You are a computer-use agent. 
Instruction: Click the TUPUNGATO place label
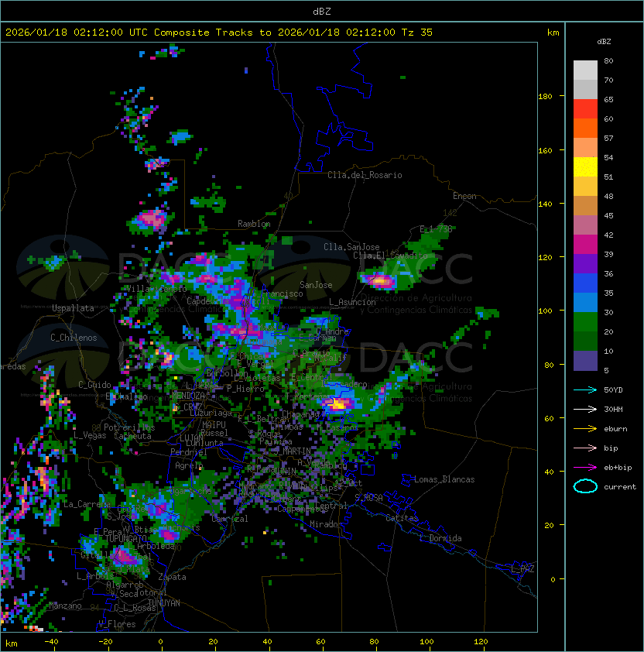click(x=125, y=538)
